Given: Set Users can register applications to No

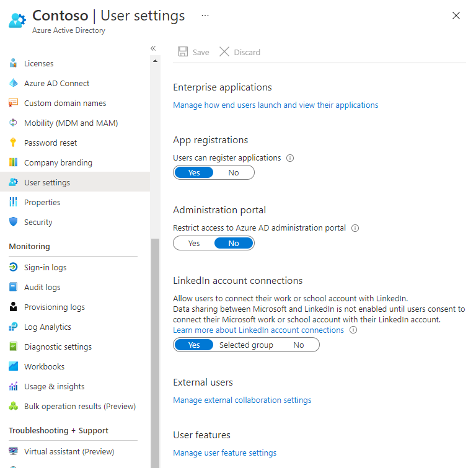Looking at the screenshot, I should [234, 173].
